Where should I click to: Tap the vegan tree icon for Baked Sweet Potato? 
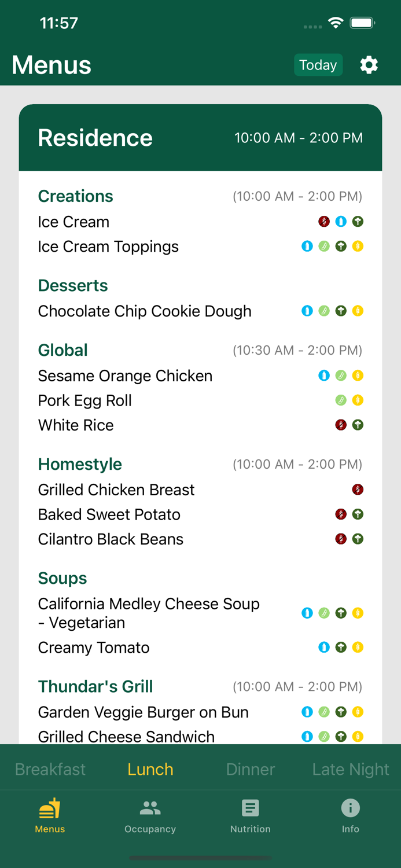point(358,514)
